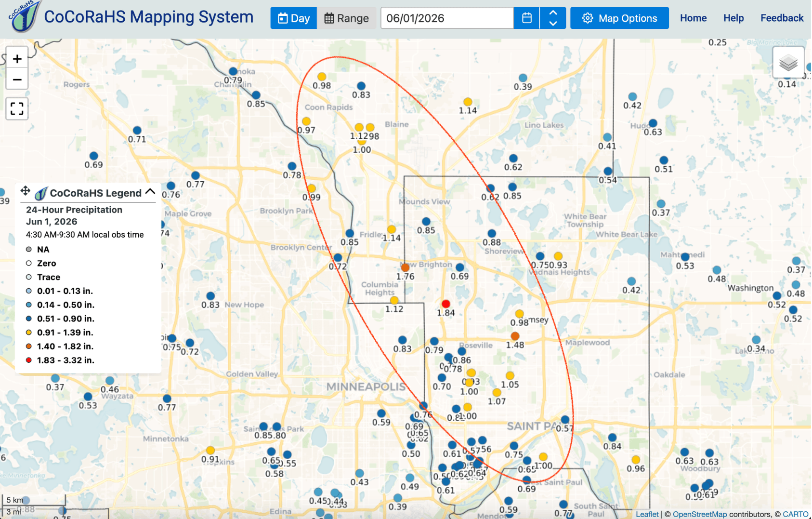This screenshot has width=812, height=519.
Task: Click the 1.40 - 1.82 in. orange swatch
Action: pyautogui.click(x=29, y=346)
